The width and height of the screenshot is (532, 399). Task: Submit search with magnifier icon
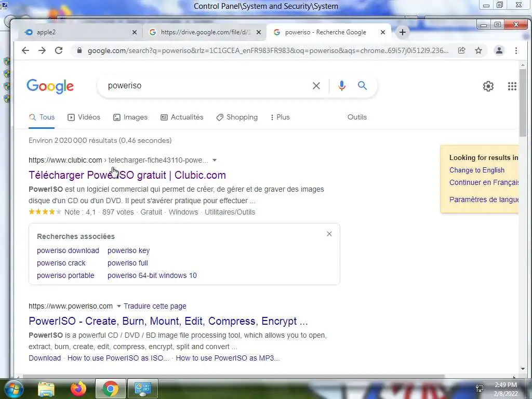click(x=362, y=86)
